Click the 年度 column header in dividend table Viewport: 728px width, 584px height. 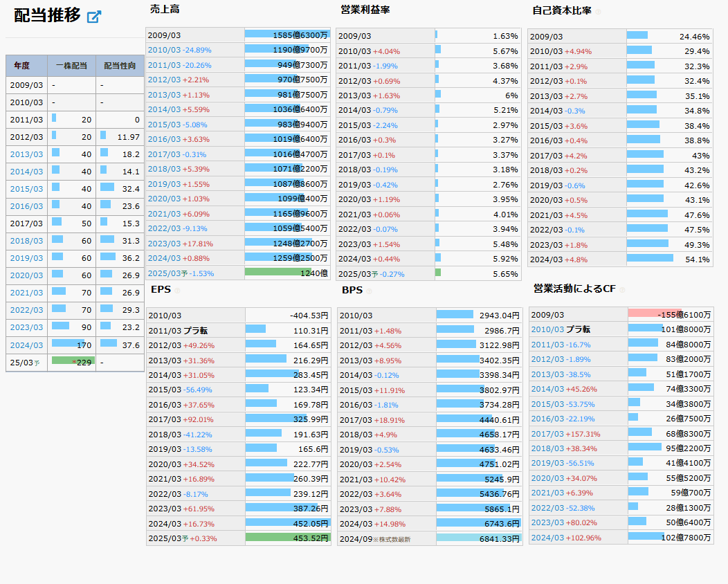(21, 65)
